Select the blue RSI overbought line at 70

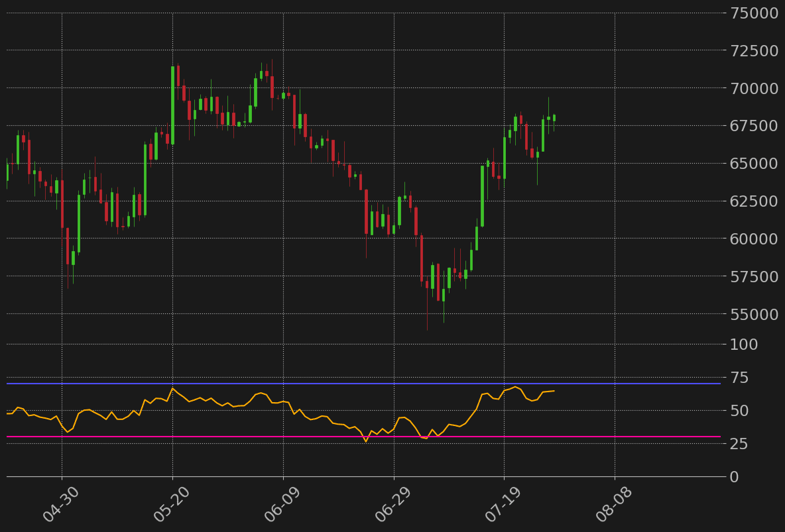(332, 383)
